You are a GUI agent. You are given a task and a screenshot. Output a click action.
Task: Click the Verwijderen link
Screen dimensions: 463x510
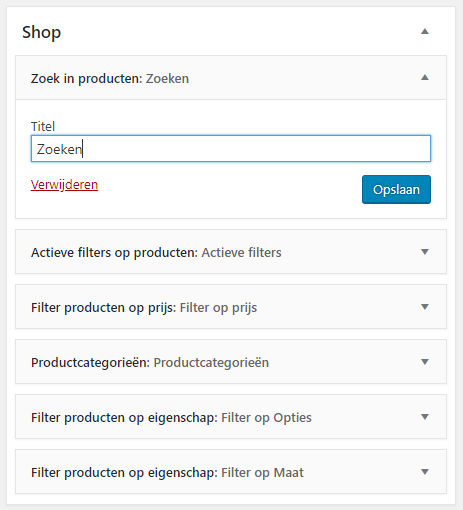(64, 185)
